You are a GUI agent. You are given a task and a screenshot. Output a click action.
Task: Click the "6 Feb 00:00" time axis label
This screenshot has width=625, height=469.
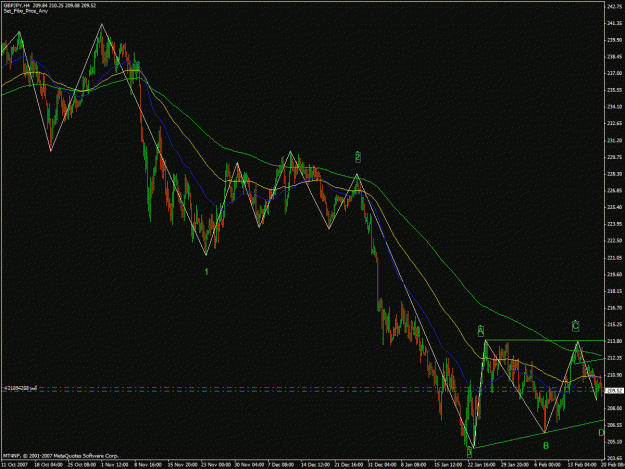(548, 465)
